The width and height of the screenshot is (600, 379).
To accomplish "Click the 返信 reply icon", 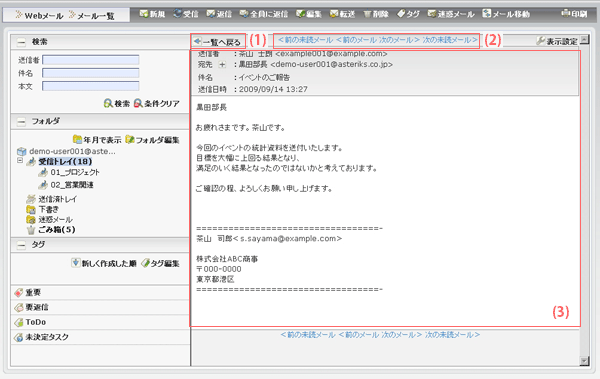I will (210, 14).
